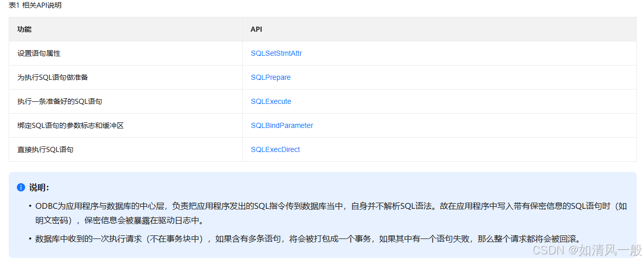Click the 绑定SQL语句的参数标志和缓冲区 table cell
644x261 pixels.
(x=125, y=125)
